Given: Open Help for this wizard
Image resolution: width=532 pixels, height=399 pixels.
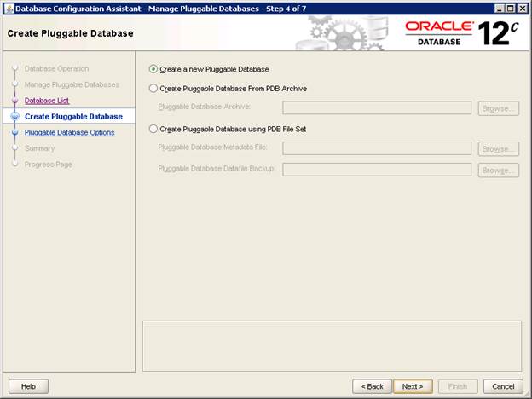Looking at the screenshot, I should click(28, 386).
